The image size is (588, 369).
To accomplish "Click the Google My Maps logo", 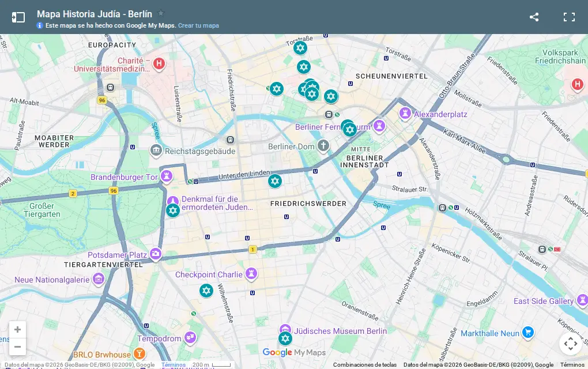I will [294, 352].
